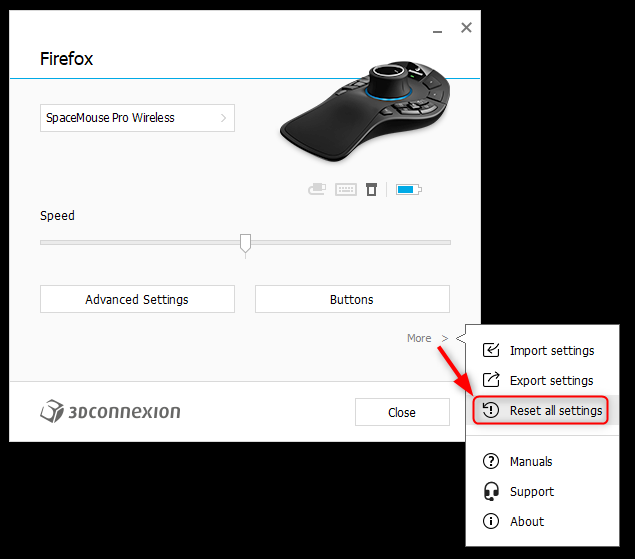
Task: Open Advanced Settings
Action: 137,299
